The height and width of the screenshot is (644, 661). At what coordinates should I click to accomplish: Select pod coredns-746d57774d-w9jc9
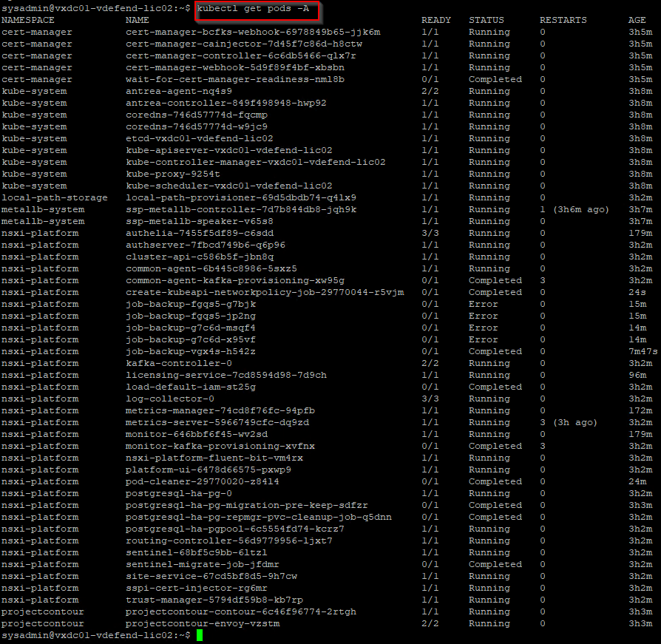(x=197, y=126)
